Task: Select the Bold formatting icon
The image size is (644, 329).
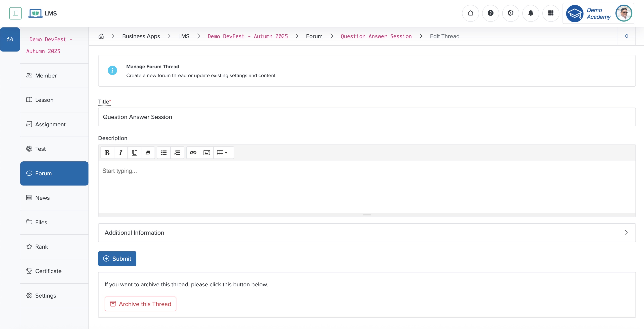Action: pos(107,153)
